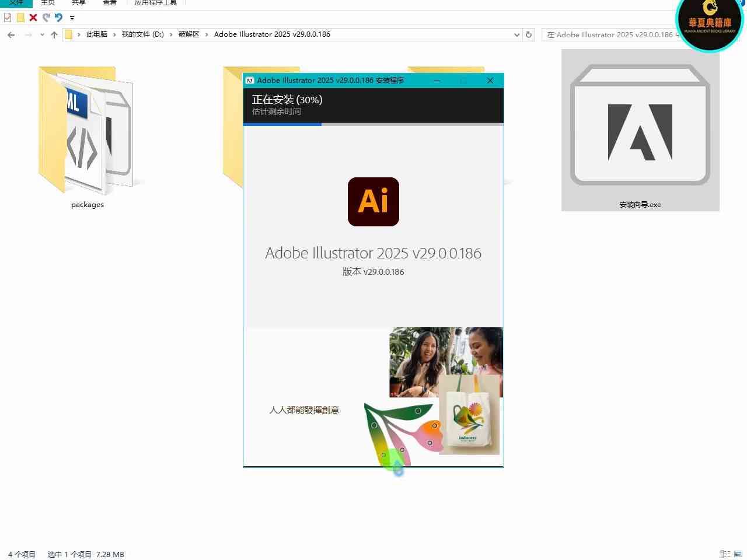Screen dimensions: 747x560
Task: Open the 查看 ribbon tab
Action: 110,3
